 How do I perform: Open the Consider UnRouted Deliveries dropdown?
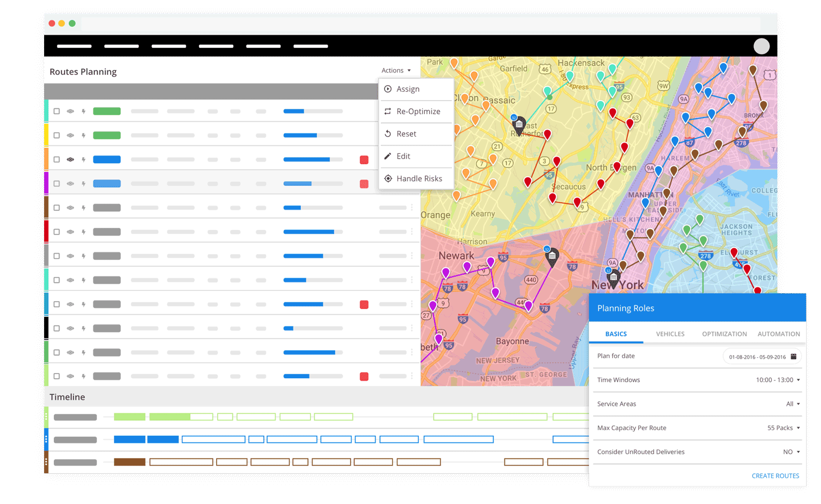tap(791, 452)
